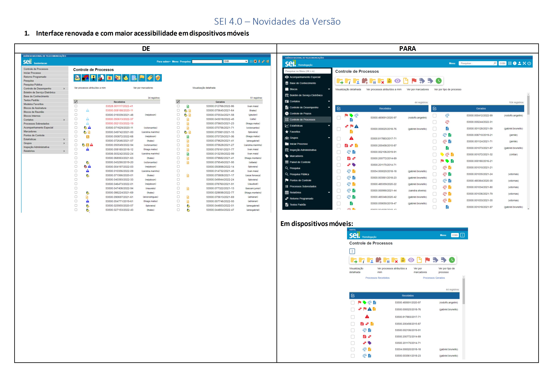Image resolution: width=555 pixels, height=392 pixels.
Task: Click envelope send icon in old interface toolbar
Action: point(77,78)
